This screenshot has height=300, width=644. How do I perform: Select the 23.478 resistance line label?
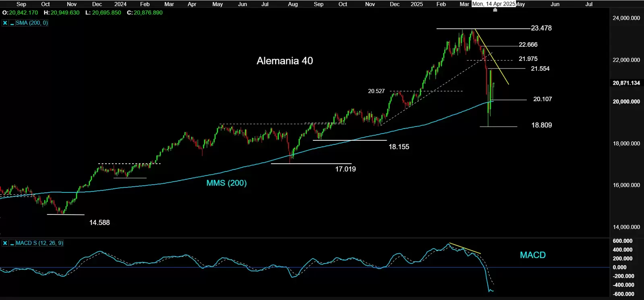[541, 28]
